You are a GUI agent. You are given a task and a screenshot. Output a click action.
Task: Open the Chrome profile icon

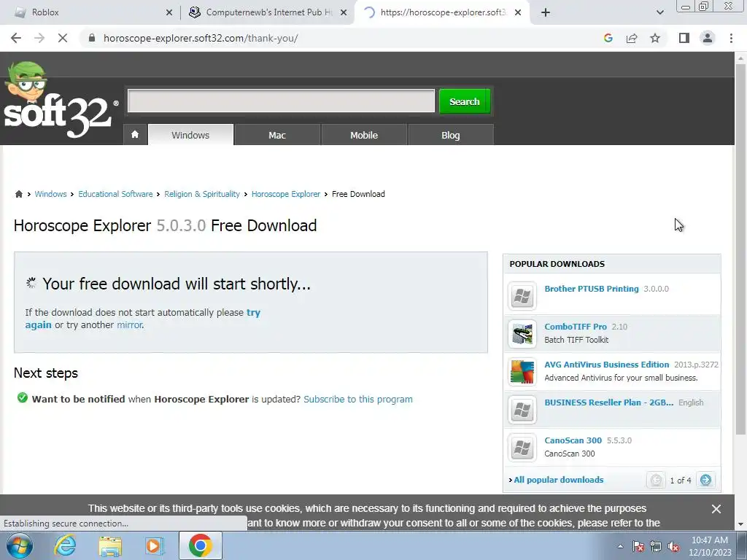pos(708,38)
